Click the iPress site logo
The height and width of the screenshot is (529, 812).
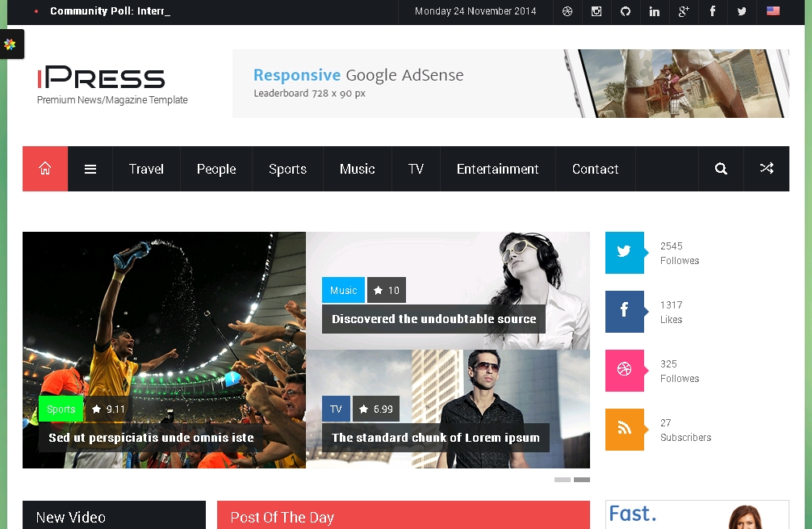pyautogui.click(x=102, y=78)
